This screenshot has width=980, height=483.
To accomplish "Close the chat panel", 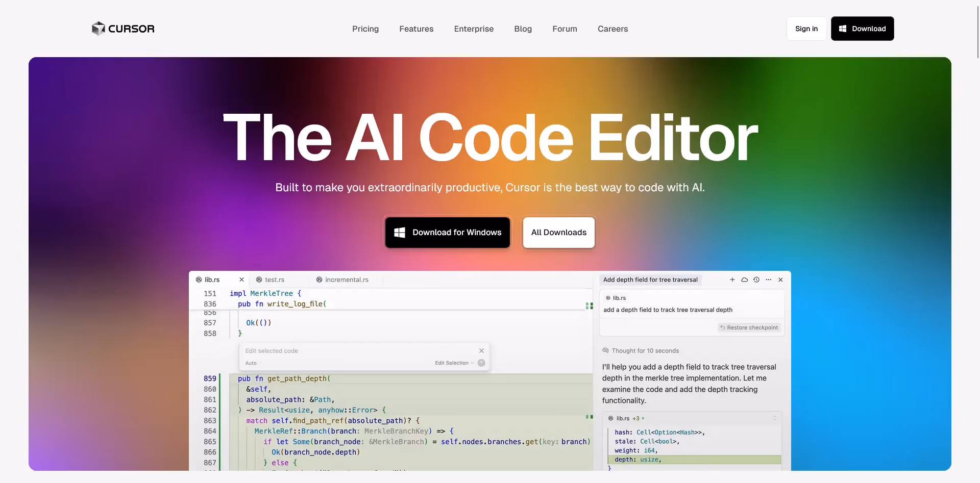I will click(780, 279).
